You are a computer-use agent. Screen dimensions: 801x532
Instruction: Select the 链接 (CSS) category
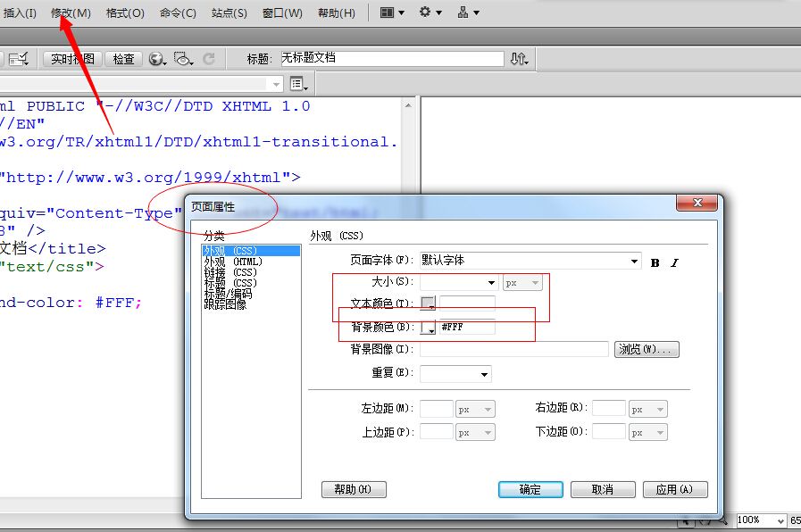(235, 272)
